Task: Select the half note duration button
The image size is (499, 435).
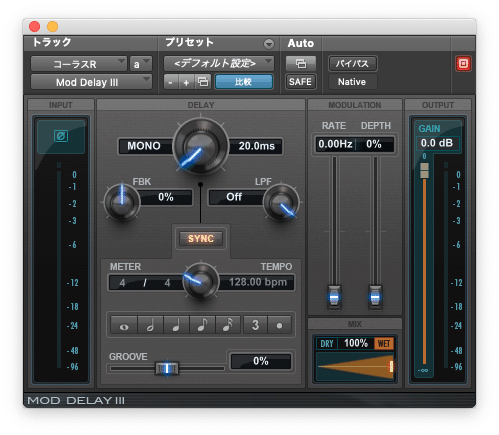Action: (x=150, y=325)
